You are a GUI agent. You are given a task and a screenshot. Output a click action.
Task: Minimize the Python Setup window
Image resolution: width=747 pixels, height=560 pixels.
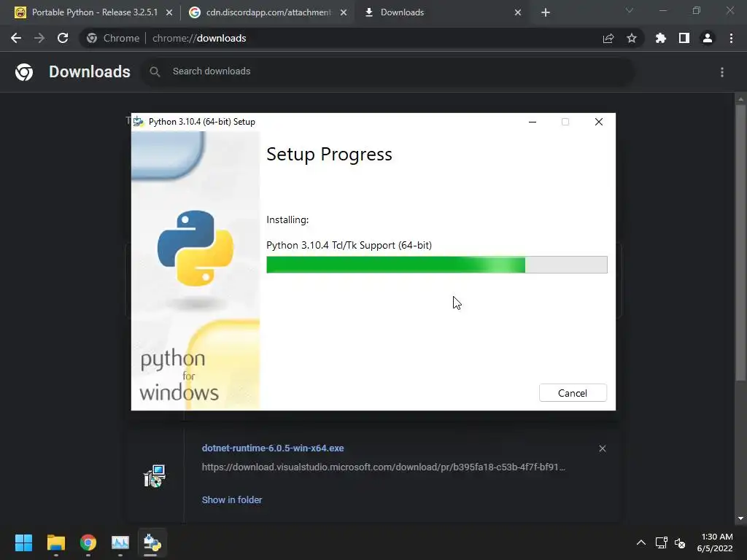[533, 122]
